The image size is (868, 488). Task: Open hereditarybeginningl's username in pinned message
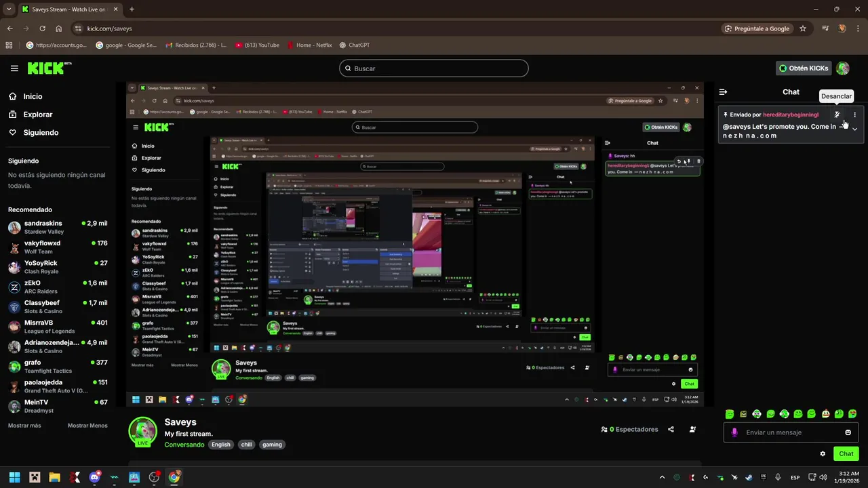(x=791, y=115)
